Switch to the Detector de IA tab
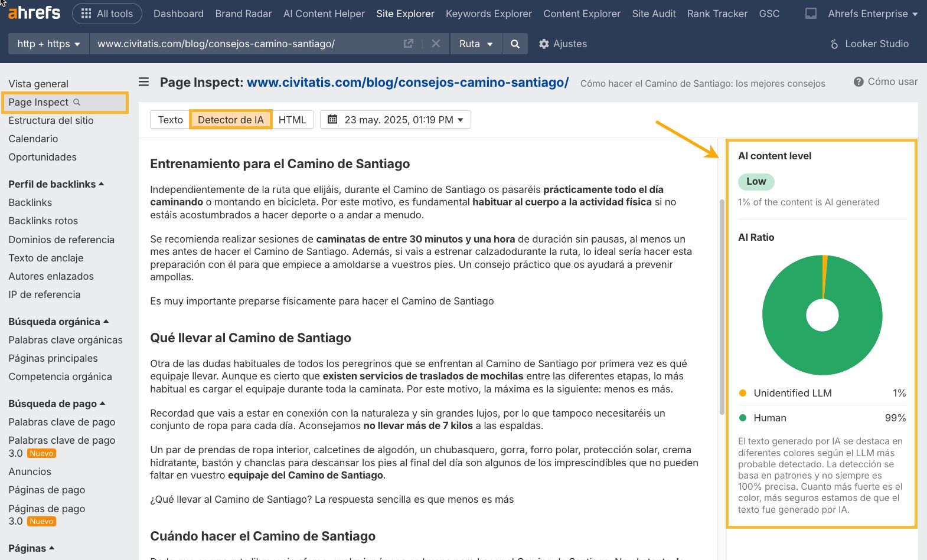Viewport: 927px width, 560px height. tap(230, 120)
